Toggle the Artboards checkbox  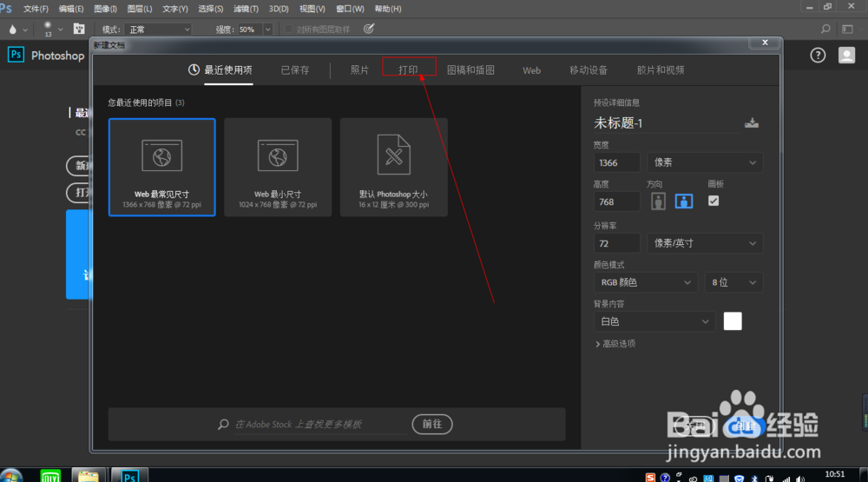[713, 201]
